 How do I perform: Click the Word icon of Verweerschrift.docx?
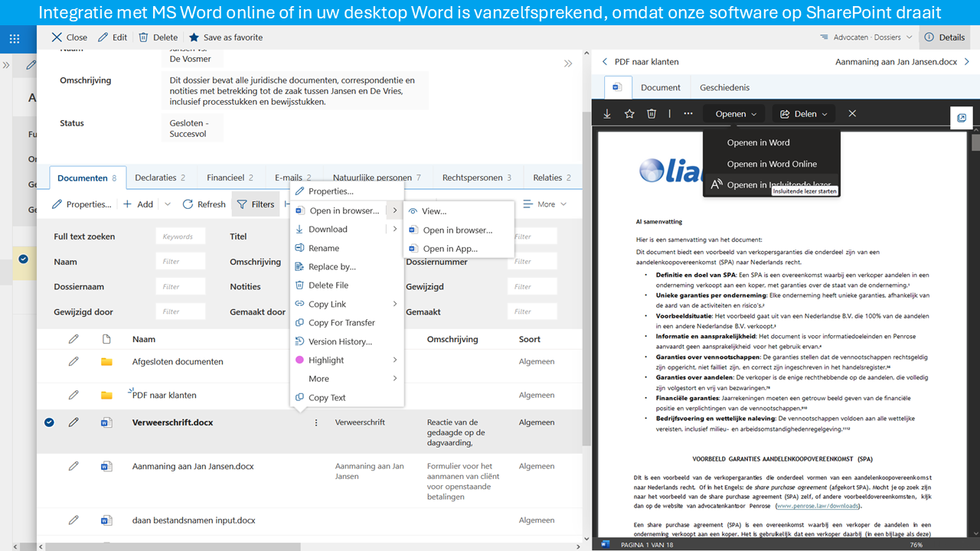[x=106, y=422]
